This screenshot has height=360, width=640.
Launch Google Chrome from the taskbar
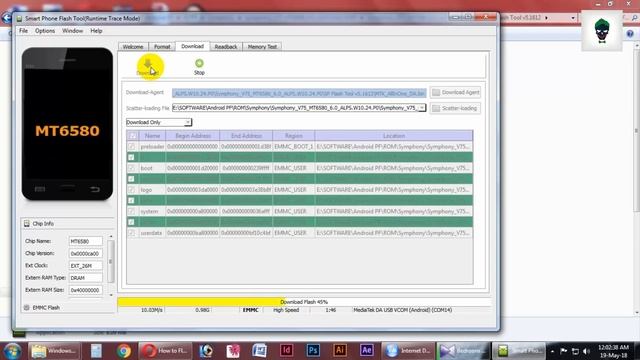click(x=124, y=351)
